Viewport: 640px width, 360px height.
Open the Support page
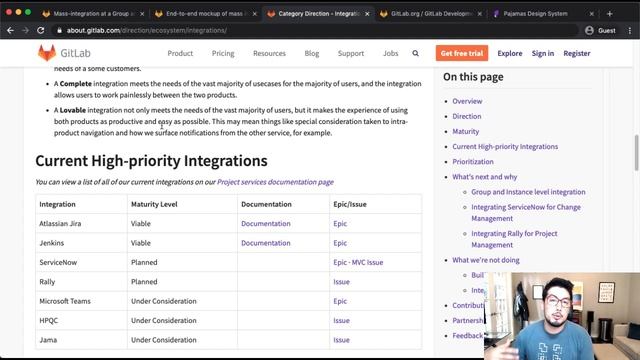tap(351, 53)
